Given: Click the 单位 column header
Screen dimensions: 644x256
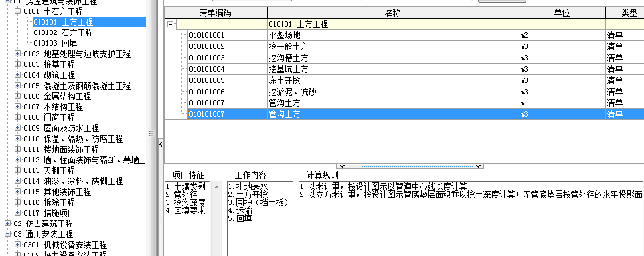Looking at the screenshot, I should click(x=562, y=13).
